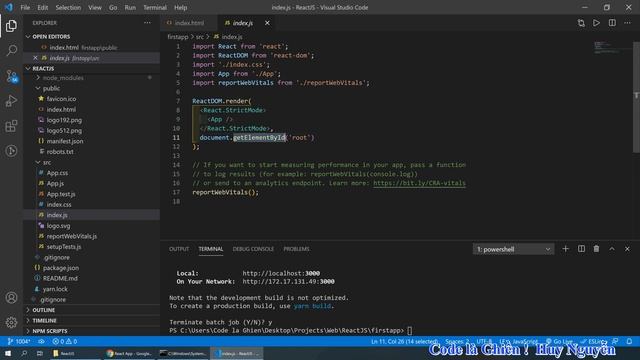Screen dimensions: 640x360
Task: Switch to the Output panel tab
Action: (x=179, y=249)
